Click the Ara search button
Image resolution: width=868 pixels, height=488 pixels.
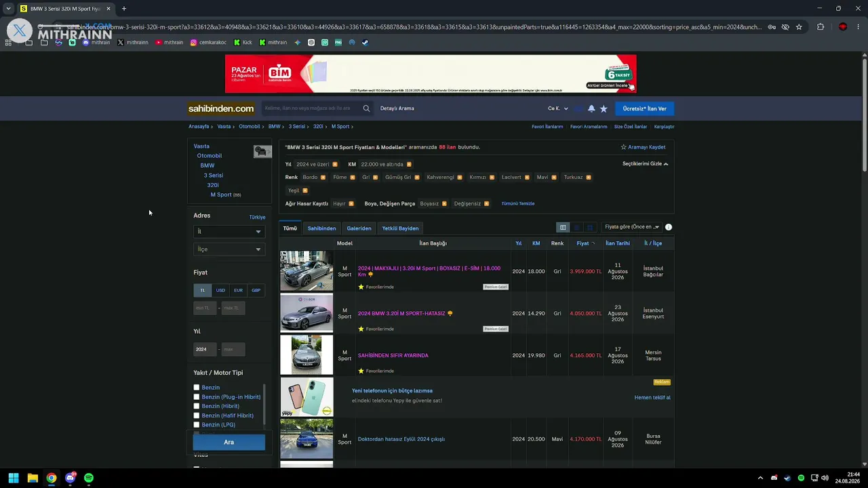pyautogui.click(x=229, y=443)
